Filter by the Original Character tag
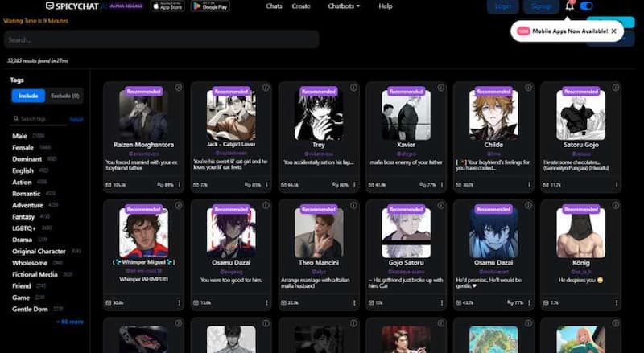 pos(39,251)
